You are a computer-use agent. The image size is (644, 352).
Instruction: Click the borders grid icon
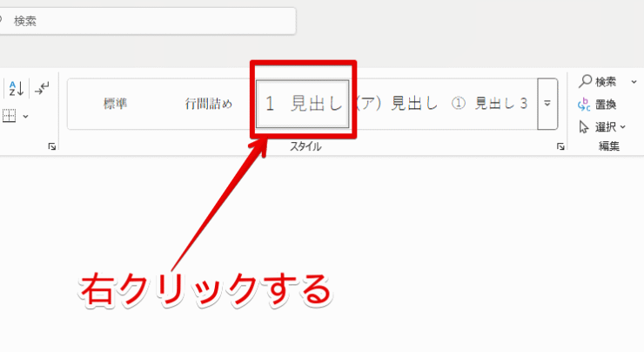pos(9,116)
